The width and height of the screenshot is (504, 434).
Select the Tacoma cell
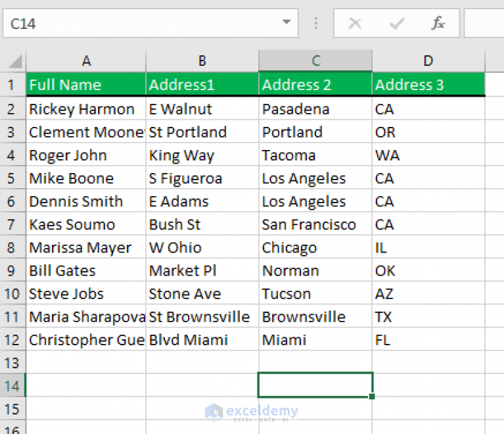coord(315,155)
